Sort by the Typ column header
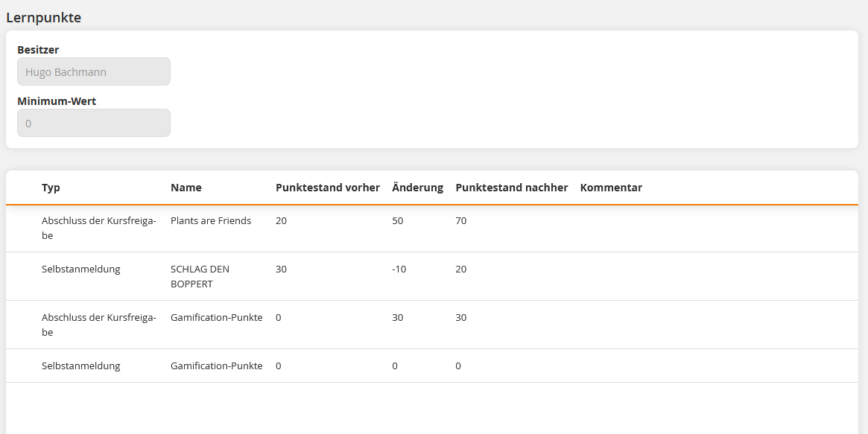868x434 pixels. coord(51,188)
